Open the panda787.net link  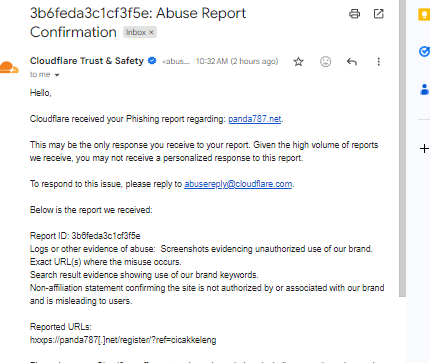pyautogui.click(x=255, y=119)
